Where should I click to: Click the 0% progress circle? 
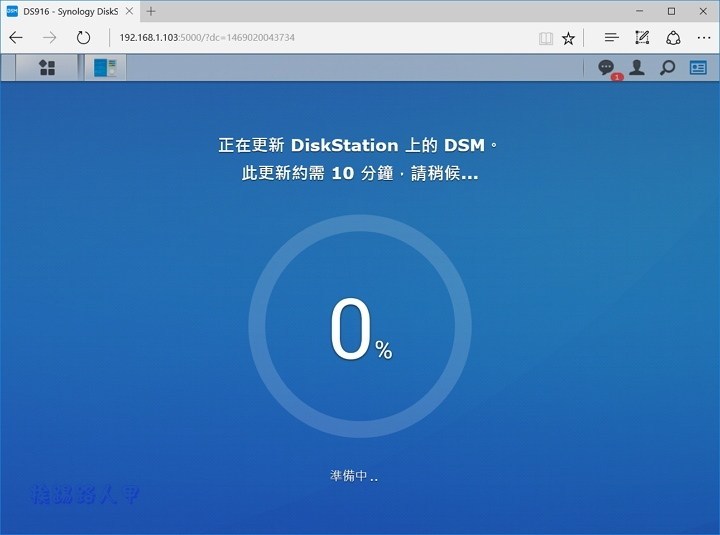[x=360, y=326]
